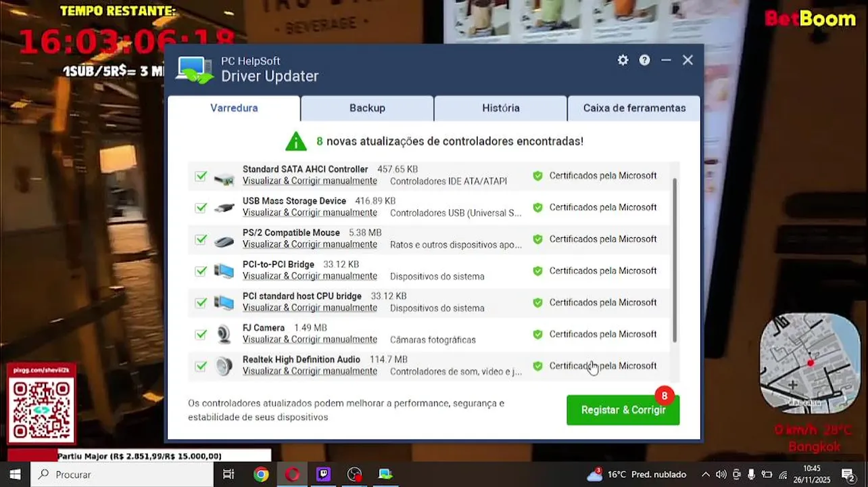Viewport: 868px width, 487px height.
Task: Click the Standard SATA AHCI Controller name
Action: pyautogui.click(x=305, y=169)
